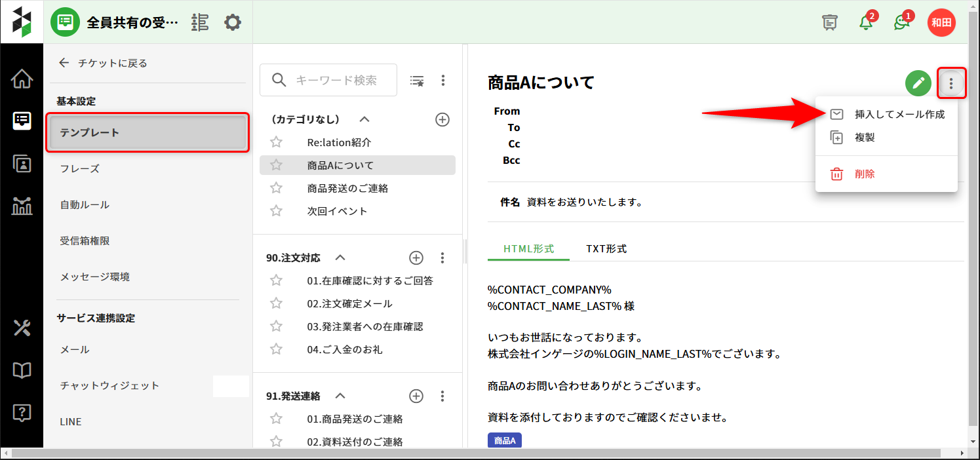Image resolution: width=980 pixels, height=460 pixels.
Task: Switch to the TXT形式 tab
Action: [x=606, y=249]
